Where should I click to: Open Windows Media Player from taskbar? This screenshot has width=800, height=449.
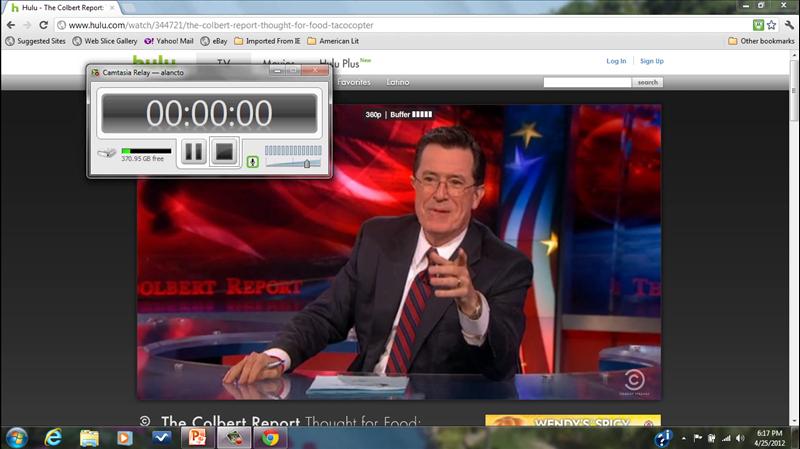pyautogui.click(x=124, y=438)
